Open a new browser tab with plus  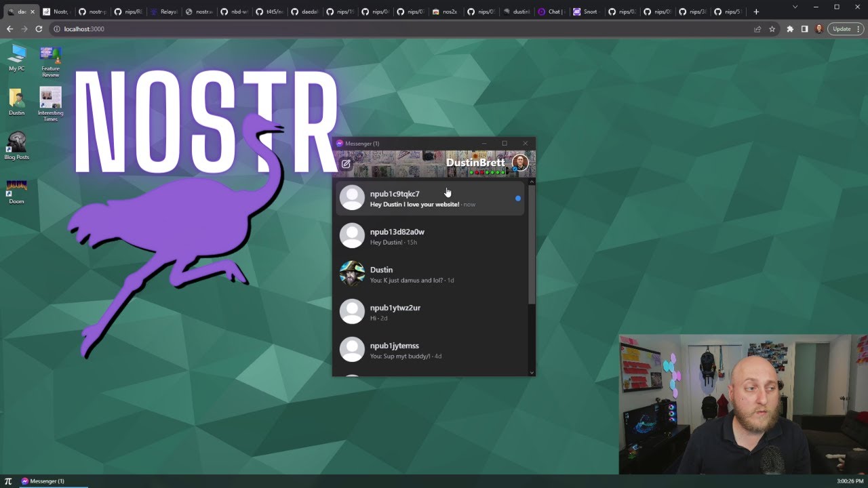click(x=757, y=12)
